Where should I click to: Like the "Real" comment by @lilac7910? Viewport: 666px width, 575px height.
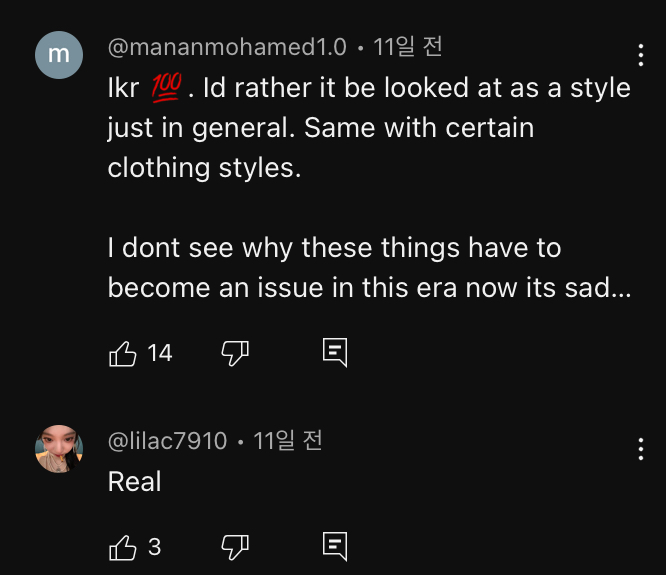(x=122, y=547)
